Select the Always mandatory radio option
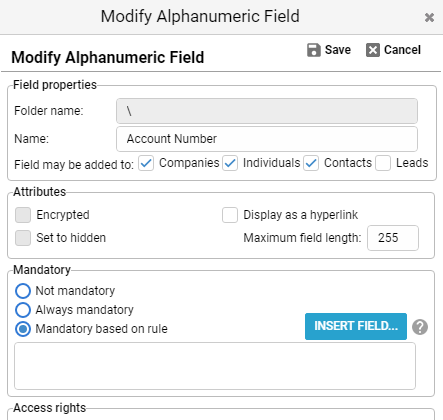The height and width of the screenshot is (420, 443). pos(23,310)
